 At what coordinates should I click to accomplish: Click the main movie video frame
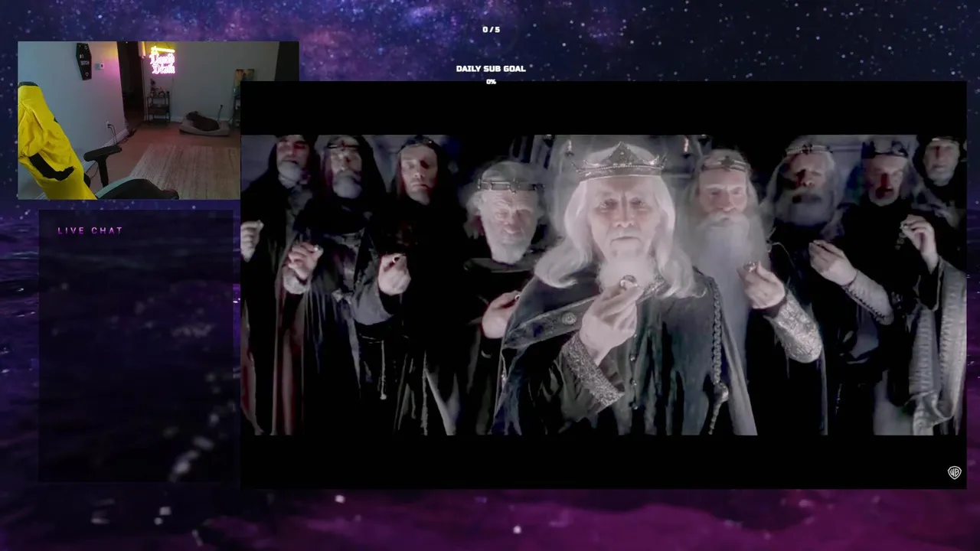pos(603,285)
